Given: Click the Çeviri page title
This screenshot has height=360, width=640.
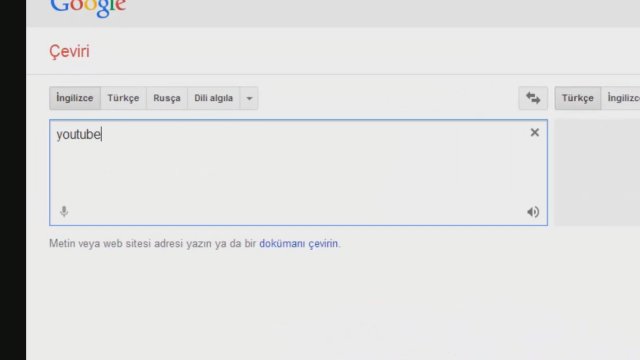Looking at the screenshot, I should [x=69, y=51].
